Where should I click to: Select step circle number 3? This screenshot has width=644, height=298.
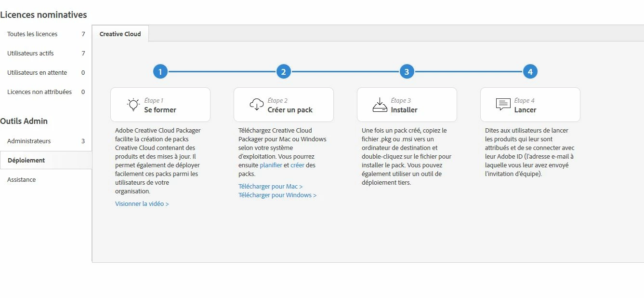pos(407,72)
